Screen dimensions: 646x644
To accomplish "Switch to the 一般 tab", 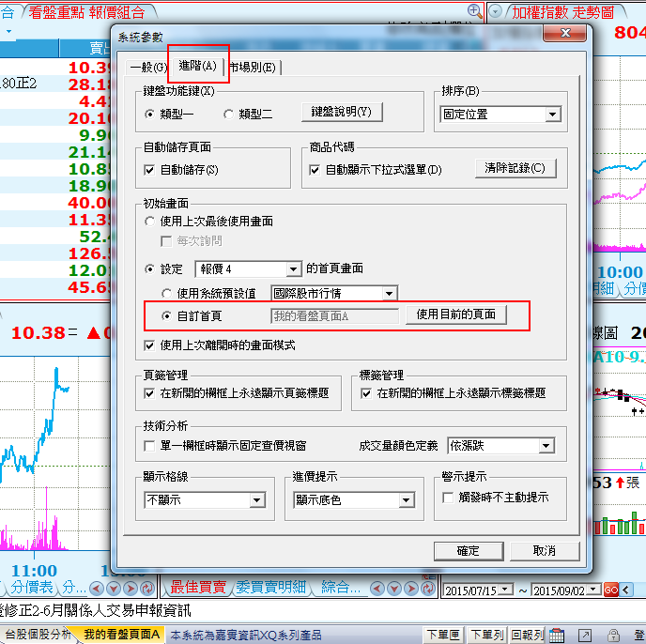I will click(x=147, y=67).
